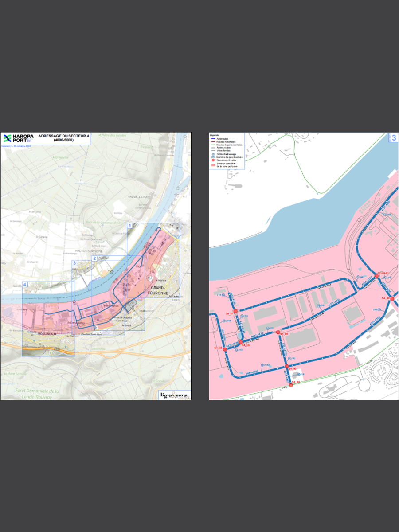Screen dimensions: 399x532
Task: Click the red S4_06 junction marker
Action: pyautogui.click(x=241, y=342)
